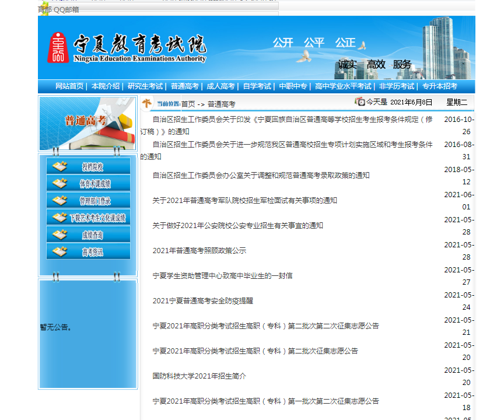Viewport: 504px width, 420px height.
Task: Go to 研究生考试 section
Action: tap(145, 86)
